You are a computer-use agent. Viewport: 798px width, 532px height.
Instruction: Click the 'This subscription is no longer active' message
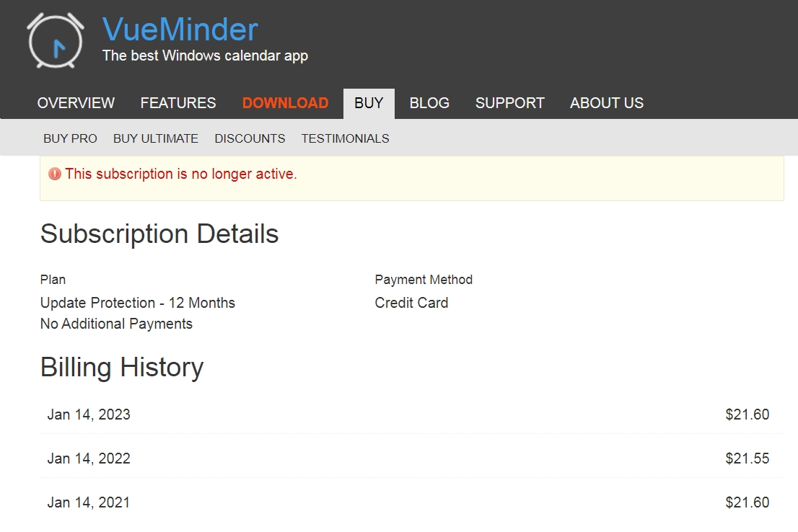(x=180, y=174)
